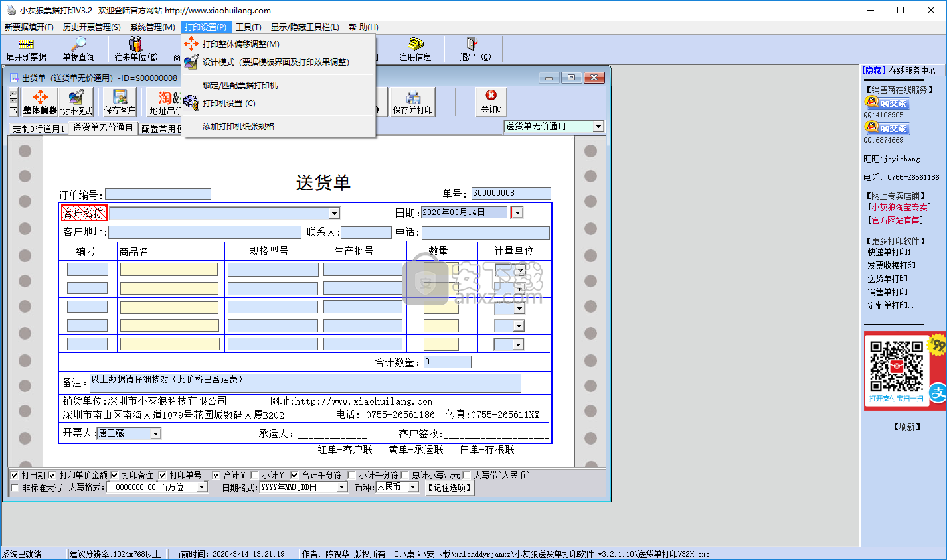The width and height of the screenshot is (947, 560).
Task: Click 隐藏 link in service panel
Action: point(874,70)
